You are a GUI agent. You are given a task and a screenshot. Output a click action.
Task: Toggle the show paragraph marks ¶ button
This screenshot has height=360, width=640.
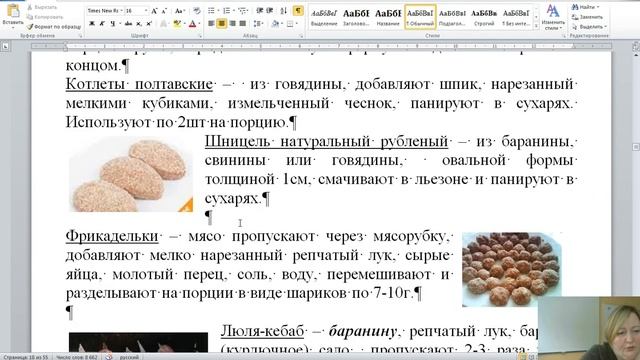(298, 11)
